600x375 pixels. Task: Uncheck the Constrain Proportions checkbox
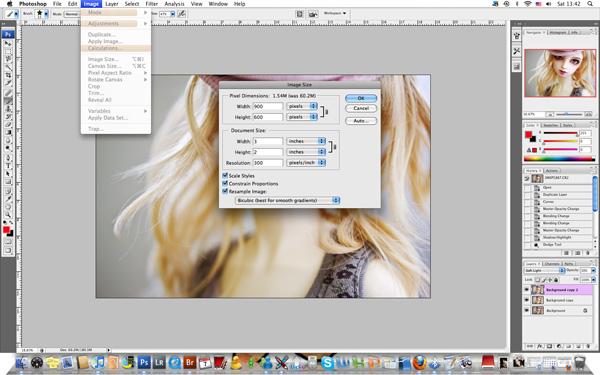pos(225,183)
